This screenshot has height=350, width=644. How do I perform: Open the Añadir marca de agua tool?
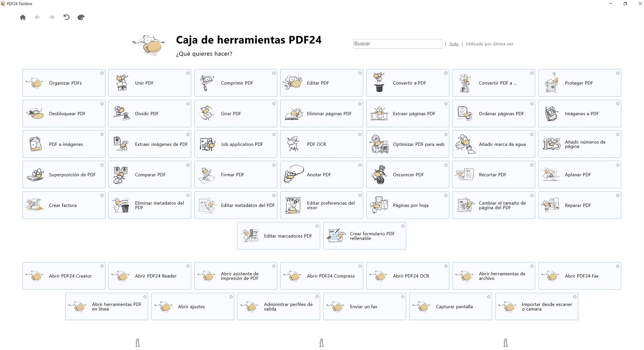coord(493,144)
